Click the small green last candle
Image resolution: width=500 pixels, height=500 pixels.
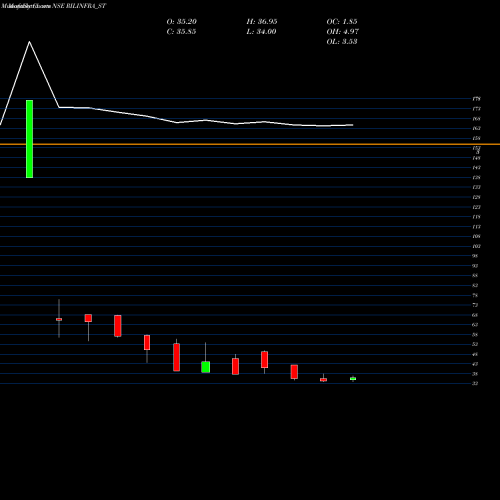[x=353, y=379]
